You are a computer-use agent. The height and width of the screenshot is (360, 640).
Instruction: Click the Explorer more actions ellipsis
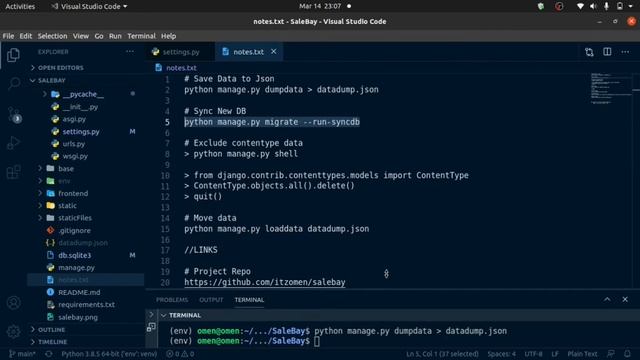130,51
